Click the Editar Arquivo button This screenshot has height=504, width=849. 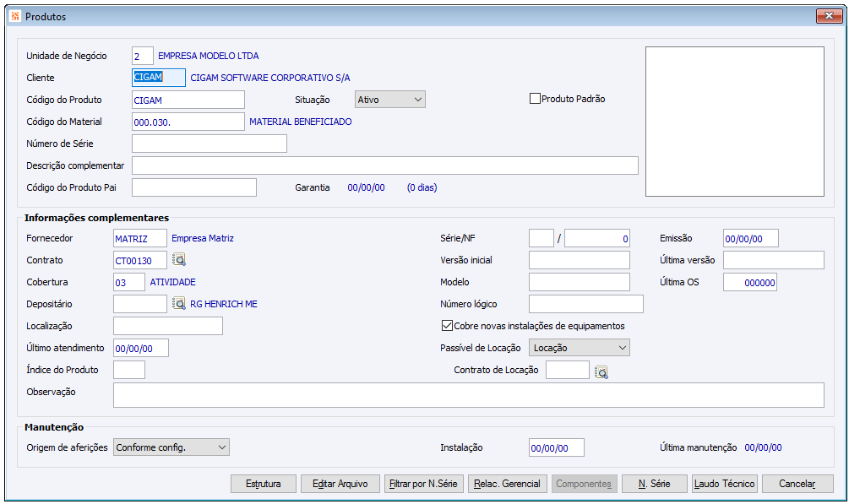(340, 484)
